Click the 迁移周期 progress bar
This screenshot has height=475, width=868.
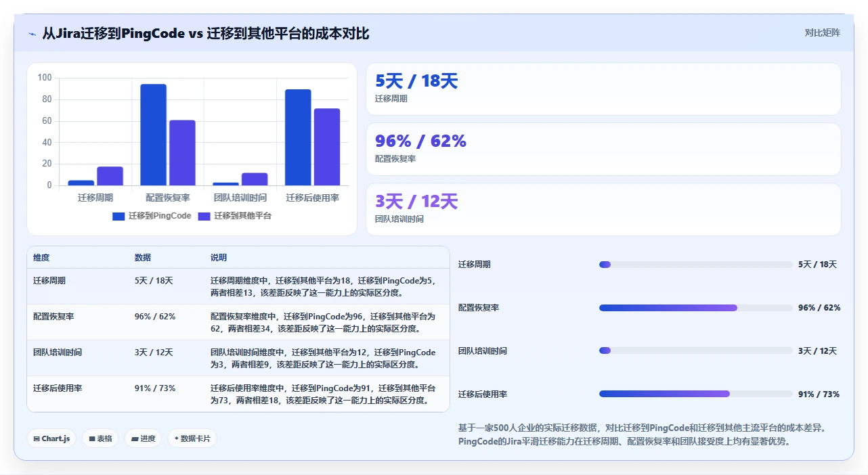click(x=695, y=265)
